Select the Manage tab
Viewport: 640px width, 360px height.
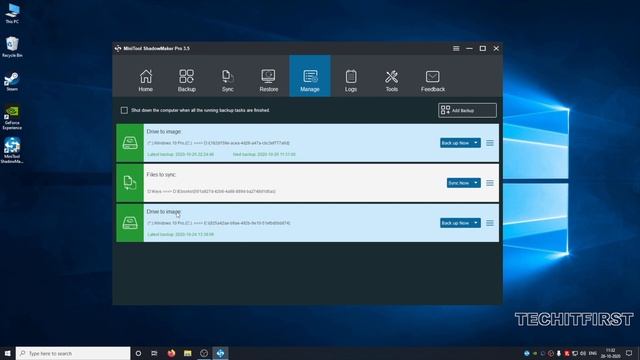coord(310,76)
